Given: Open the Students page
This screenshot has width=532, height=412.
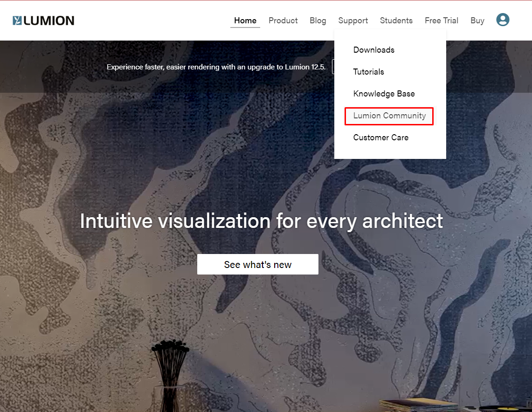Looking at the screenshot, I should tap(396, 21).
